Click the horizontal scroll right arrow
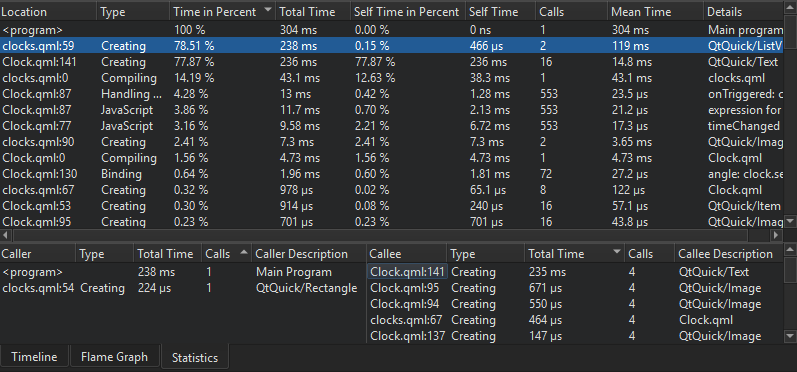797x372 pixels. pos(776,235)
